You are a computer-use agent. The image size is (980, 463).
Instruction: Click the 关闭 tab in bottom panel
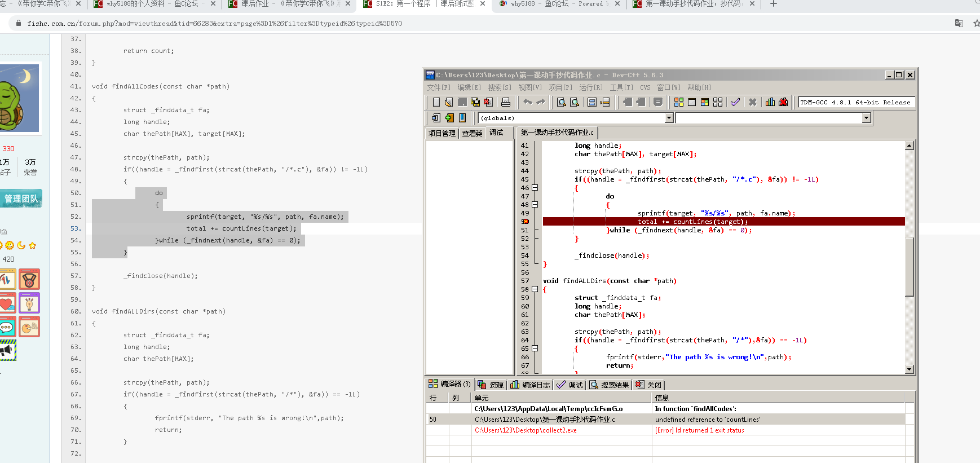tap(648, 385)
